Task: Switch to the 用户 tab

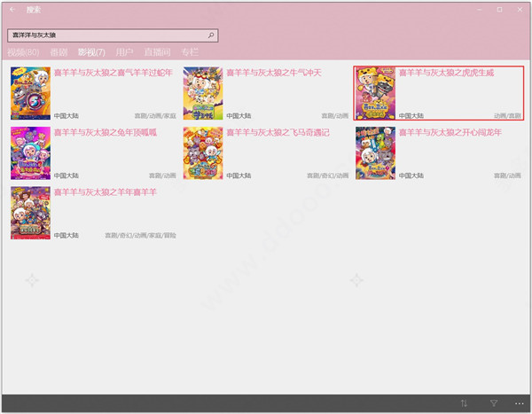Action: (124, 52)
